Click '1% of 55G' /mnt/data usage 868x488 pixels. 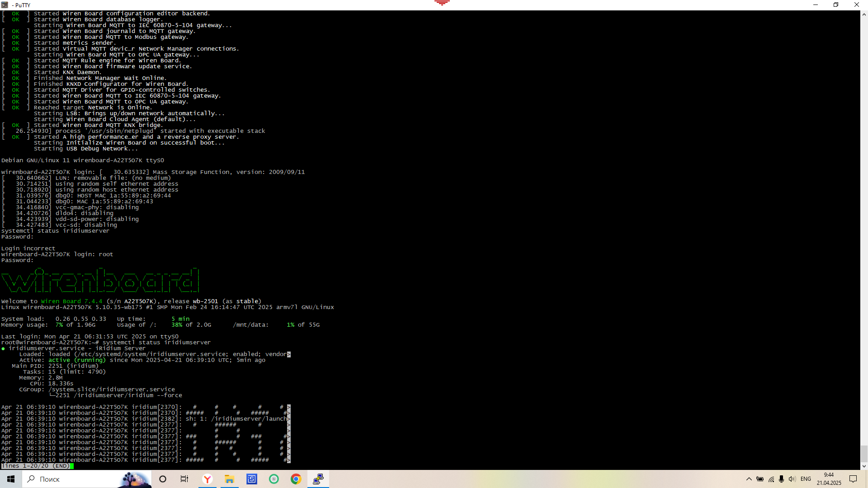coord(303,325)
